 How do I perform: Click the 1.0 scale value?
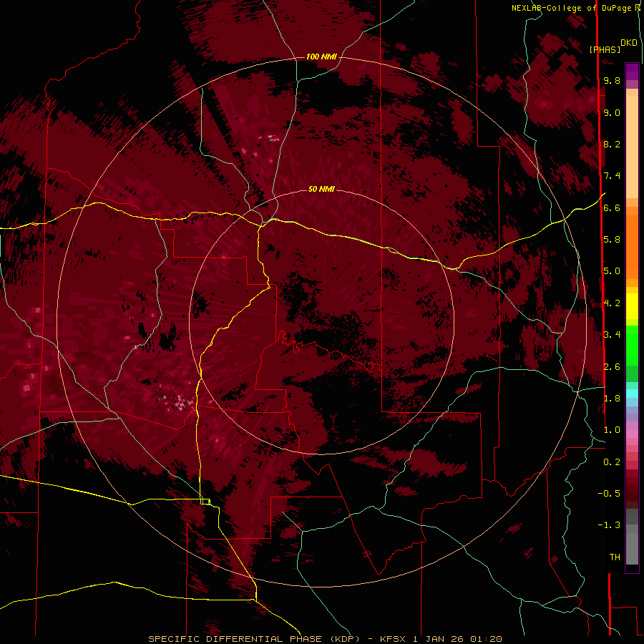click(612, 430)
